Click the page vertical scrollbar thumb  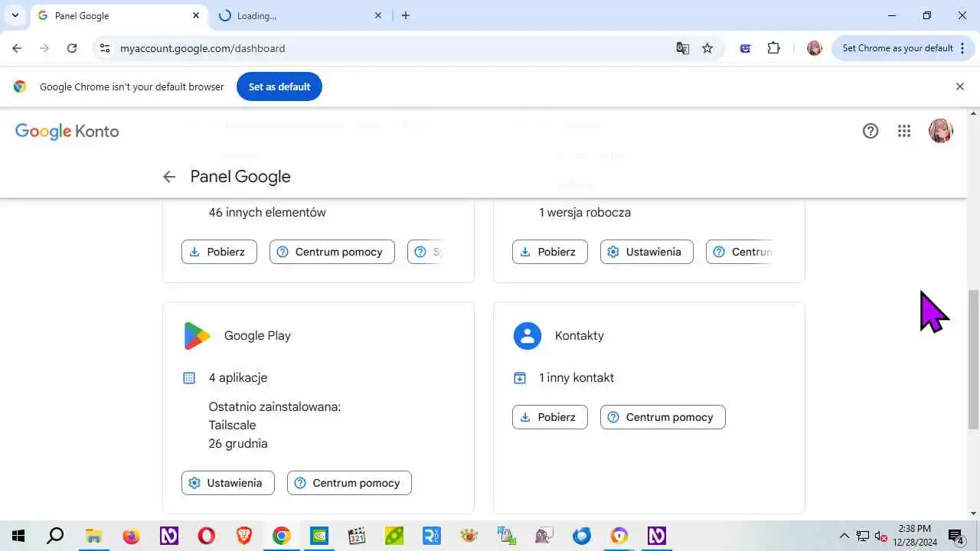(x=973, y=359)
